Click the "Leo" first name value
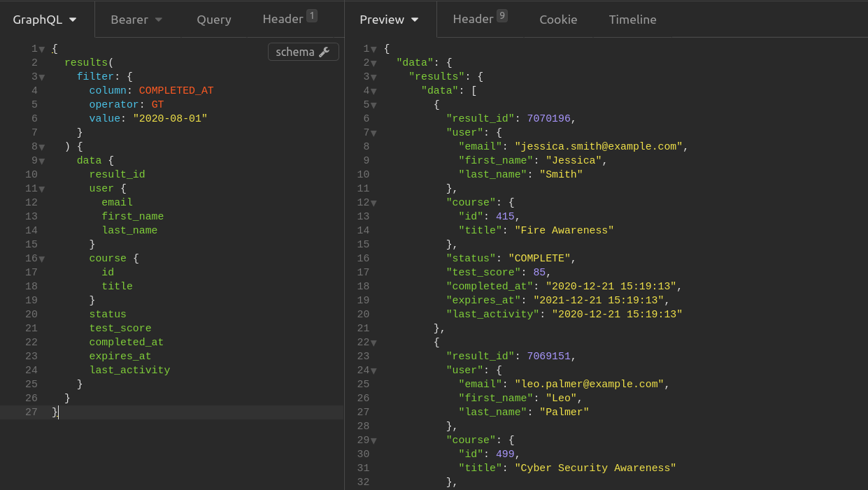 coord(561,398)
